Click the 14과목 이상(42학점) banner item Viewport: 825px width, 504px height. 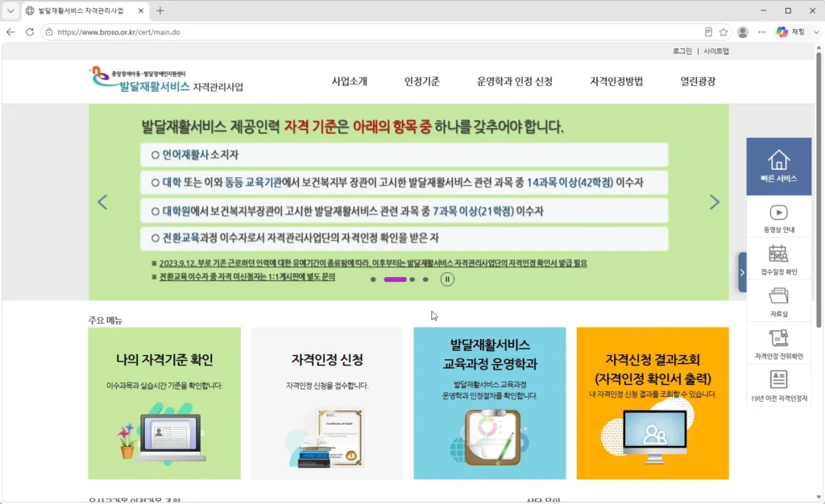[x=404, y=183]
